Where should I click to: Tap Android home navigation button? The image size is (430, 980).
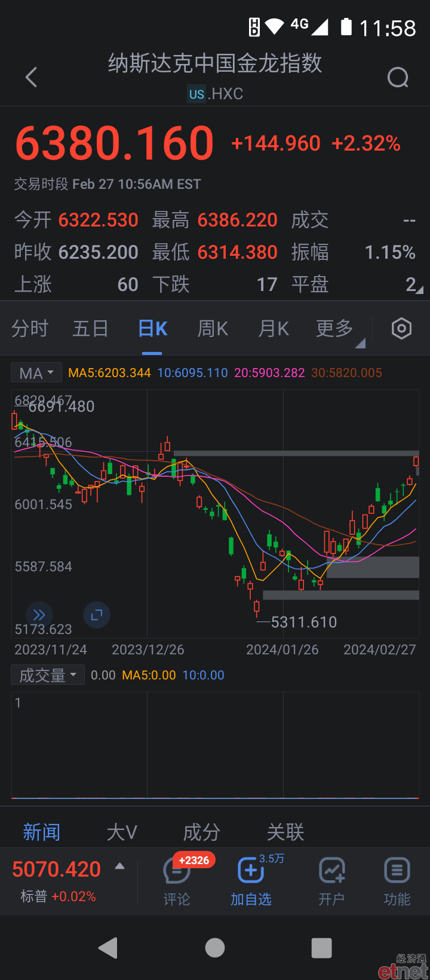(x=215, y=948)
